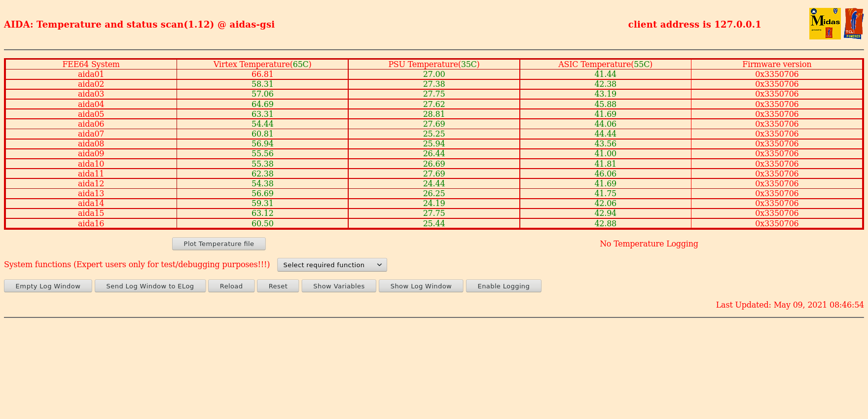Viewport: 868px width, 419px height.
Task: Click the aida12 row label
Action: click(91, 183)
